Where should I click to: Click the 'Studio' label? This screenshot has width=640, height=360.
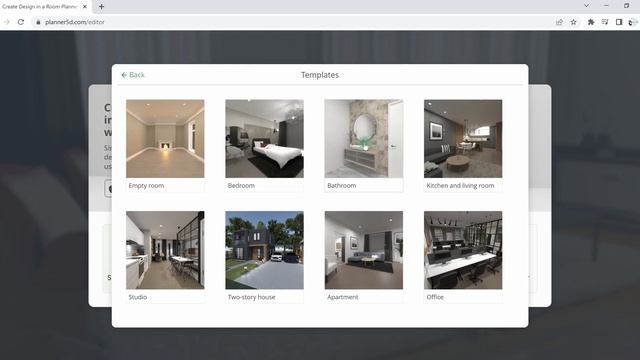pyautogui.click(x=138, y=297)
